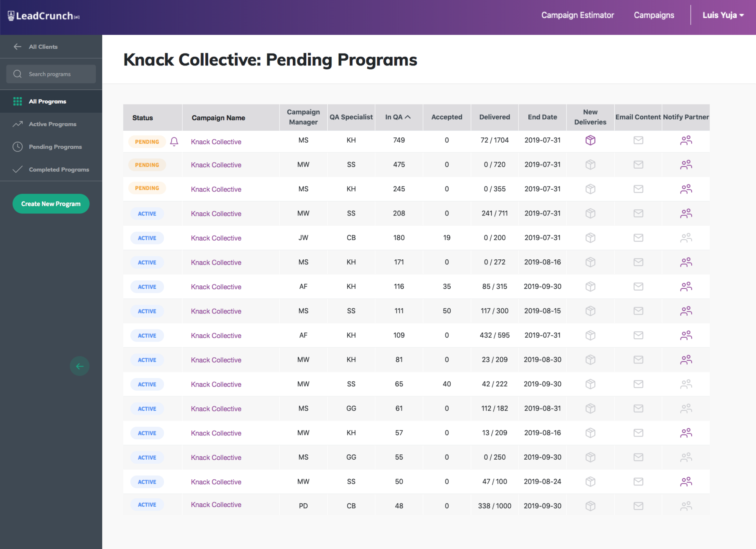Open Completed Programs in sidebar
This screenshot has height=549, width=756.
[x=51, y=169]
